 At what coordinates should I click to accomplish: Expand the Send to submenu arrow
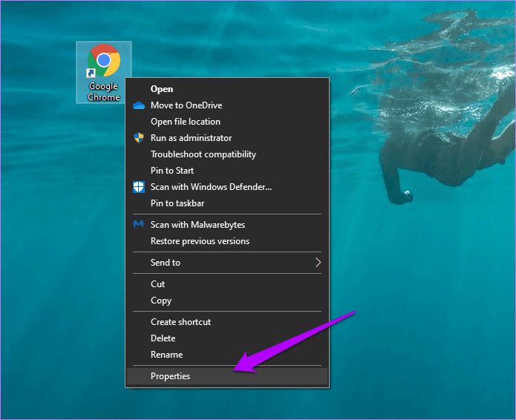click(318, 262)
